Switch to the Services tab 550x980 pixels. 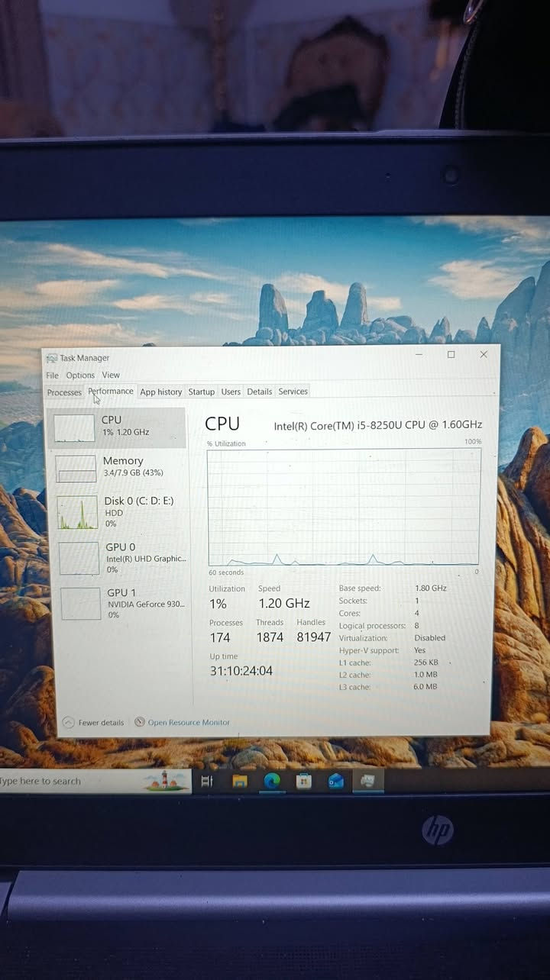(x=293, y=392)
